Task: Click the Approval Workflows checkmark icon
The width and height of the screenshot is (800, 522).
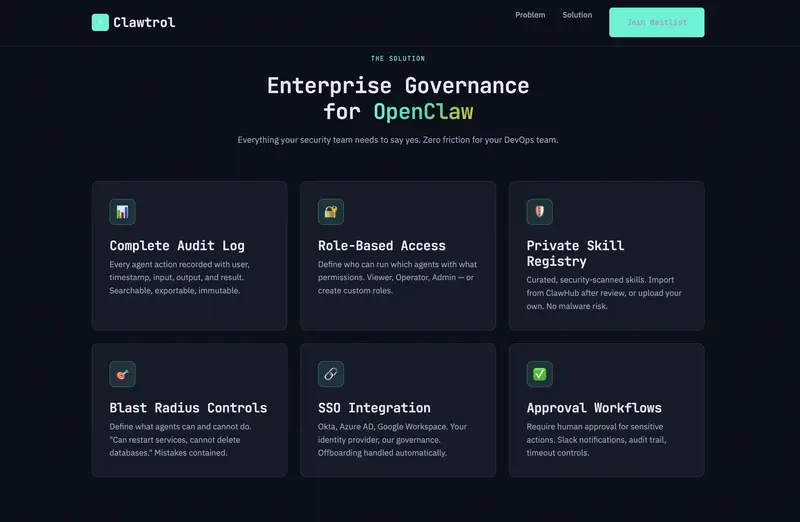Action: [539, 374]
